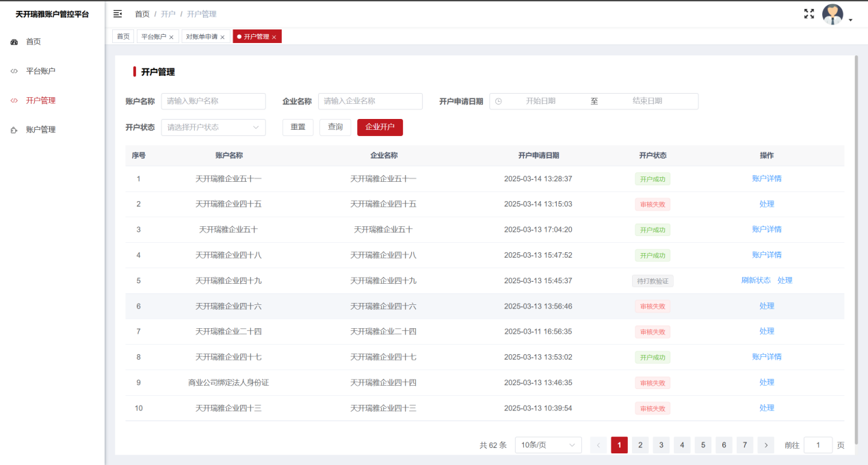
Task: Open the 开户状态 dropdown
Action: click(x=213, y=127)
